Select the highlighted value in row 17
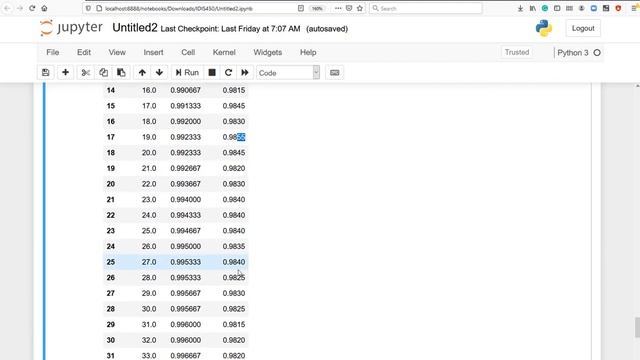 coord(241,137)
